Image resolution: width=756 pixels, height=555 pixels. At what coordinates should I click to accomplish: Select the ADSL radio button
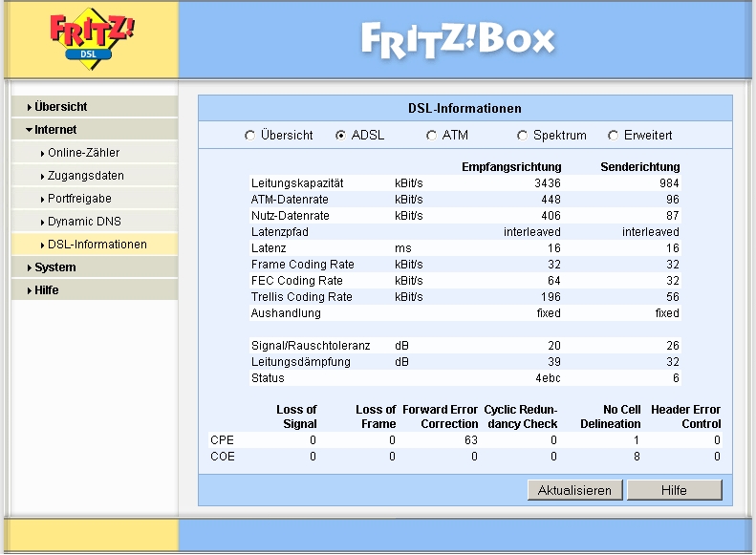pyautogui.click(x=340, y=136)
